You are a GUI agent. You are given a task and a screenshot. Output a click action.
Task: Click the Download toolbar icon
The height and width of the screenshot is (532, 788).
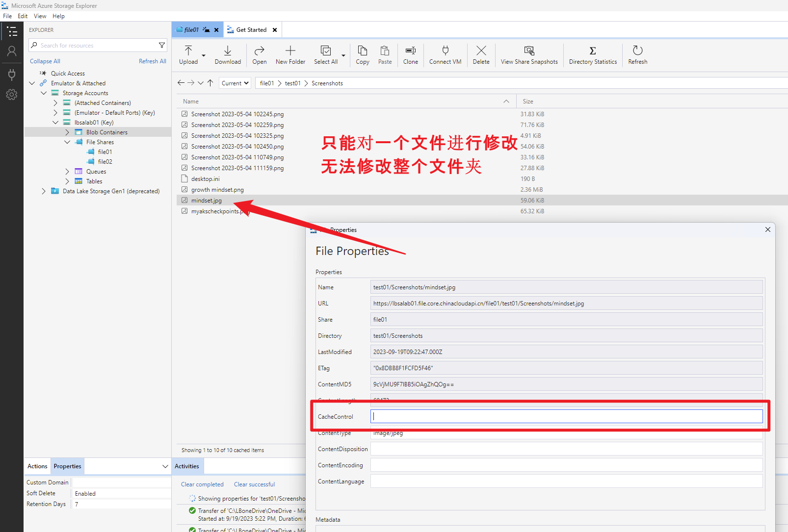point(228,51)
